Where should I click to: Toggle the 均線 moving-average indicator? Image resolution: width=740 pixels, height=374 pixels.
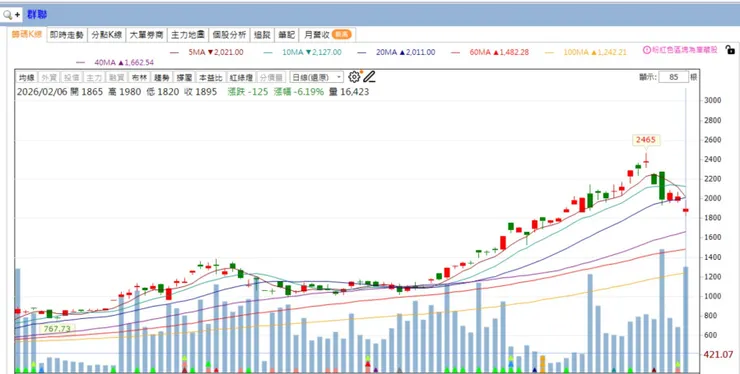point(27,77)
